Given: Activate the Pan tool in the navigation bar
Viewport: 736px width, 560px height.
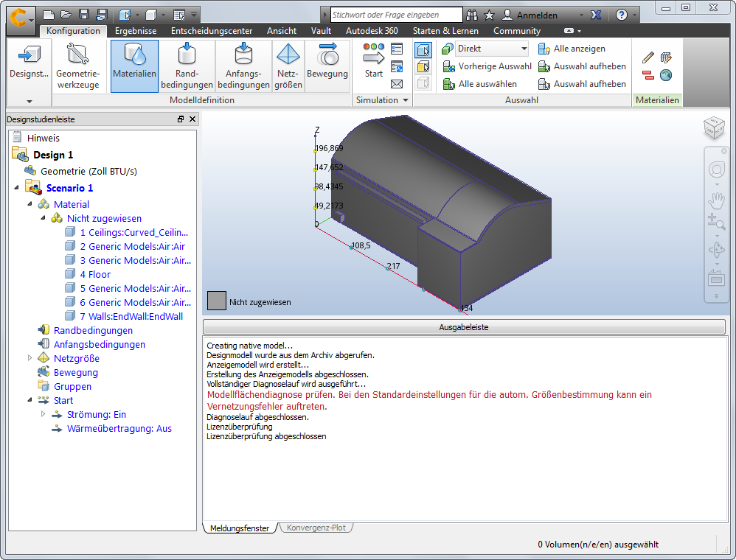Looking at the screenshot, I should coord(716,200).
